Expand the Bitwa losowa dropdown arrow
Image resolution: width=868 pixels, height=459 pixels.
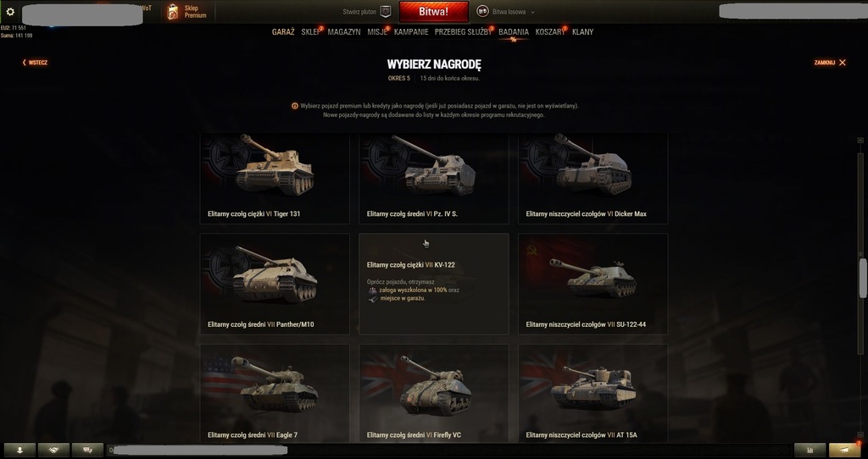pos(532,12)
